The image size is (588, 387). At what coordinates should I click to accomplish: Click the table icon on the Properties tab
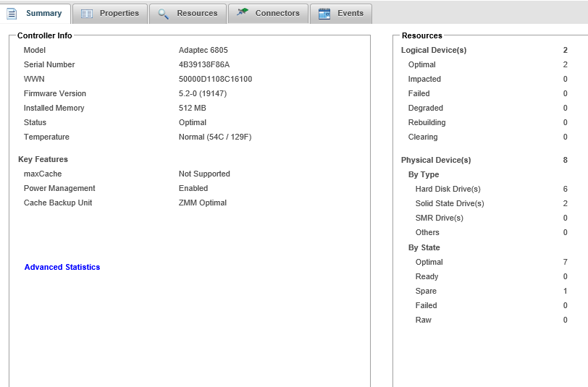(87, 14)
